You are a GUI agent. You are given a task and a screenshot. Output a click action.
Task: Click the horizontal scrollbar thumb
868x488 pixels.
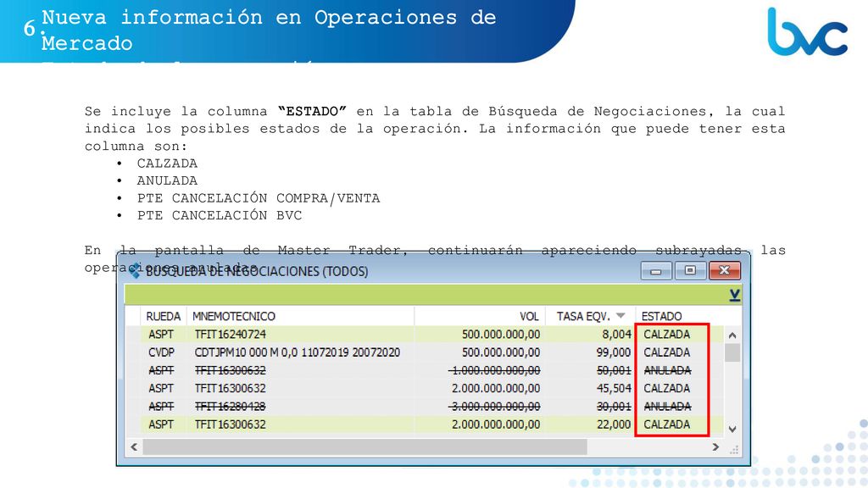coord(364,446)
